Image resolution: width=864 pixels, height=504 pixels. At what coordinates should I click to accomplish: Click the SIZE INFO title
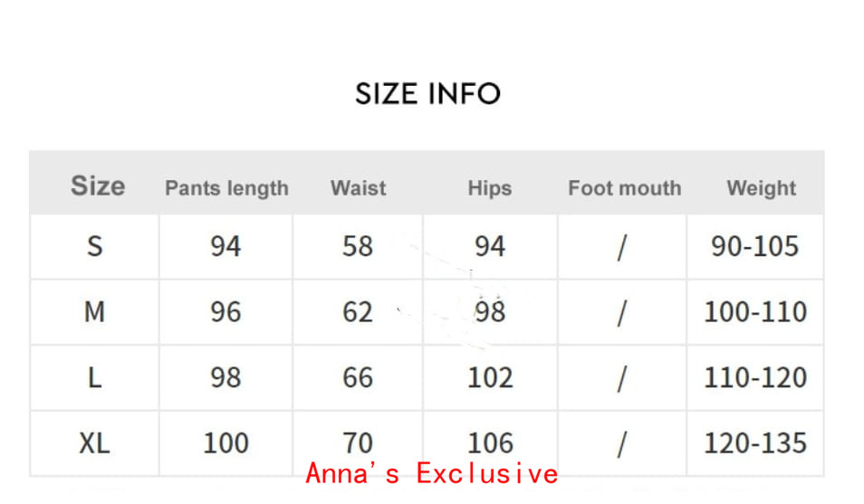(x=427, y=93)
